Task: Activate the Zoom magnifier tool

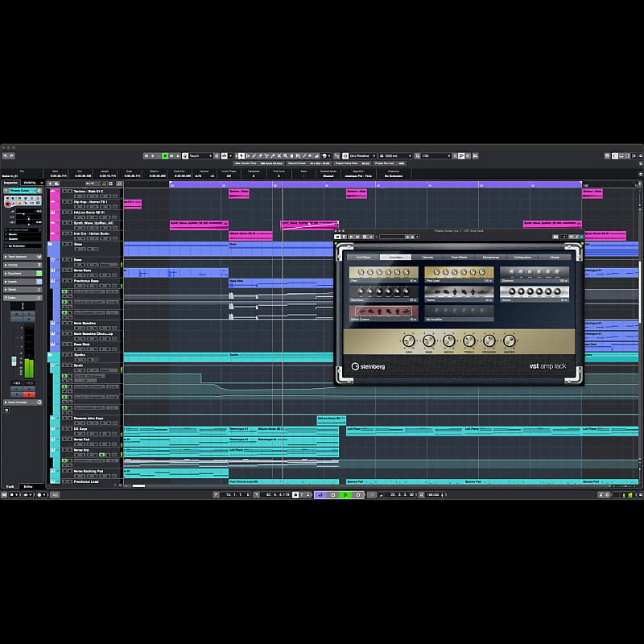Action: tap(286, 155)
